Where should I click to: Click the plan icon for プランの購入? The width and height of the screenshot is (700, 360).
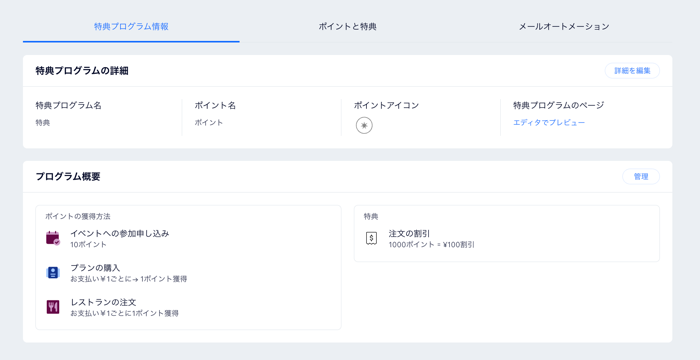53,272
